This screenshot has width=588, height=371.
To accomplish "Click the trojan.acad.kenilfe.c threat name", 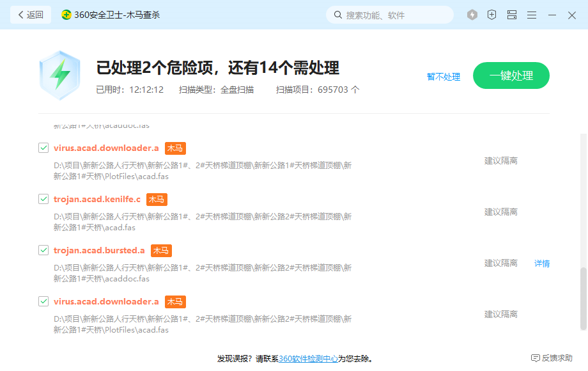I will 97,199.
